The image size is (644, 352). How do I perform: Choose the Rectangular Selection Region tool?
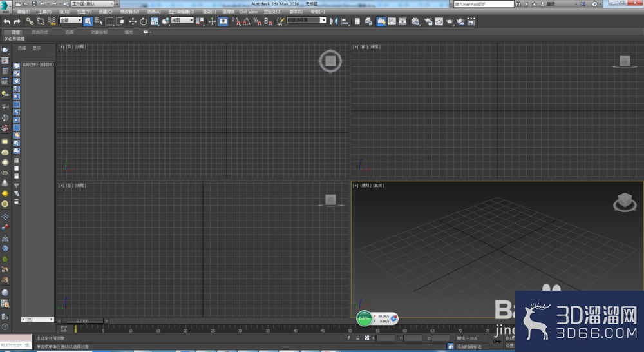point(109,21)
